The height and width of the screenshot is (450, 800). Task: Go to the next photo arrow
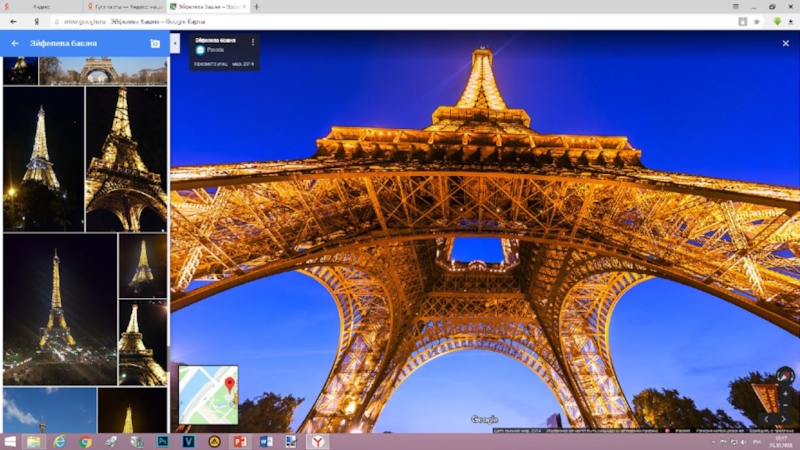pos(784,419)
